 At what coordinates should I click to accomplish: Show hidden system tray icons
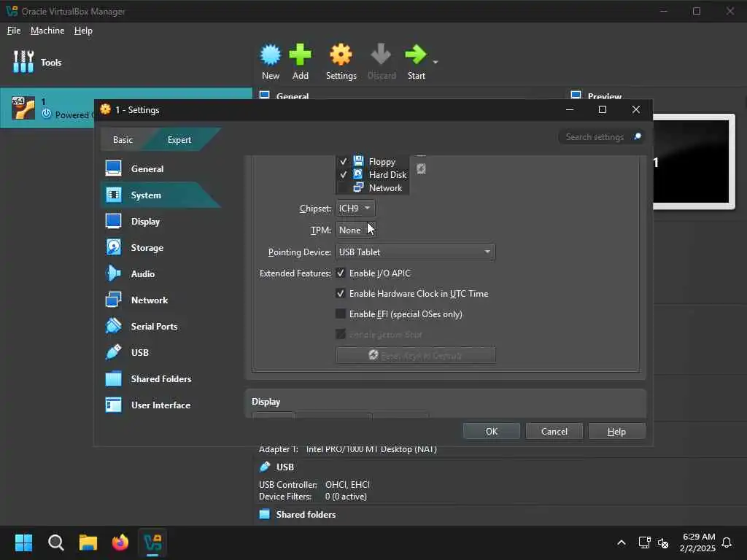pyautogui.click(x=622, y=542)
